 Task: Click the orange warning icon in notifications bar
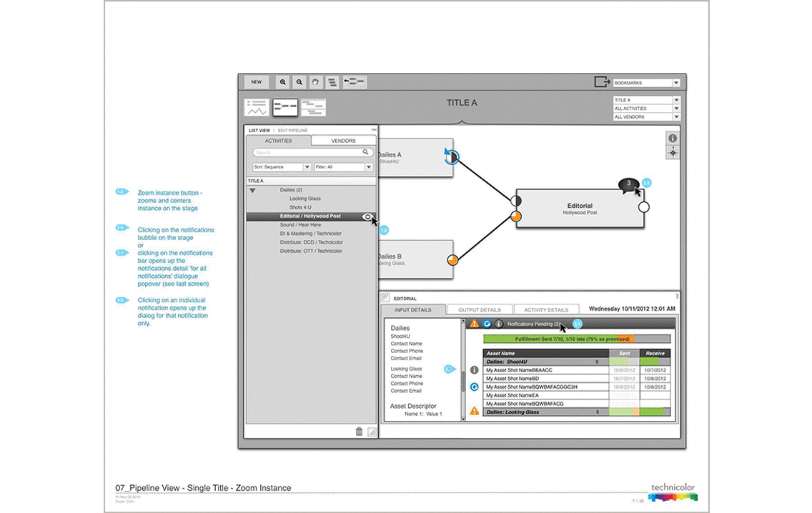click(x=474, y=324)
